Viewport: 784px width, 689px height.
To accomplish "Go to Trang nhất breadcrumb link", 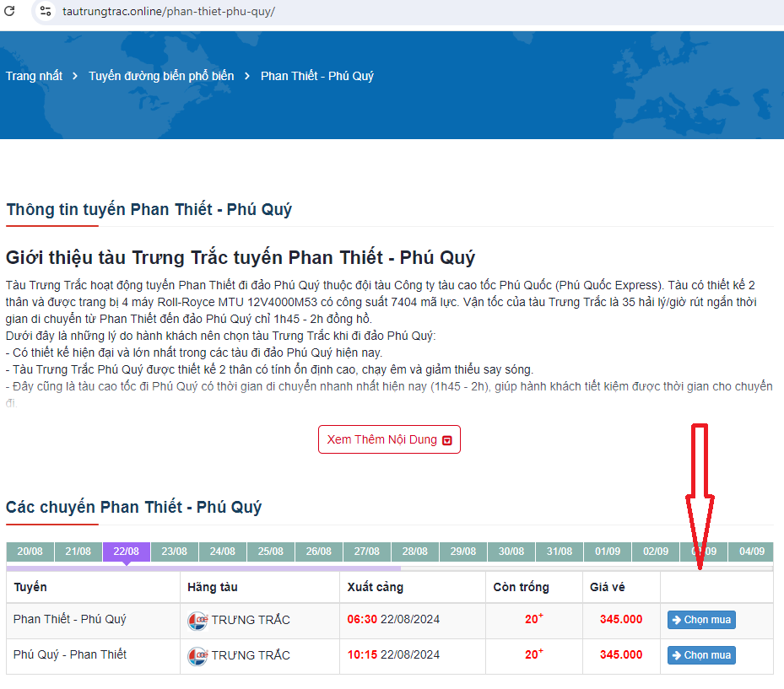I will [34, 76].
